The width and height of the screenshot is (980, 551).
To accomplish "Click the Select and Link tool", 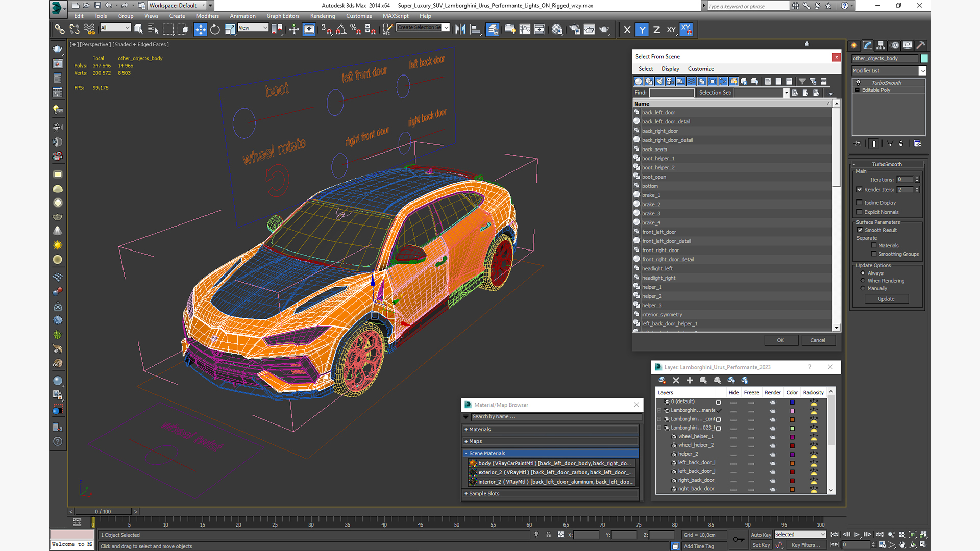I will pyautogui.click(x=60, y=30).
